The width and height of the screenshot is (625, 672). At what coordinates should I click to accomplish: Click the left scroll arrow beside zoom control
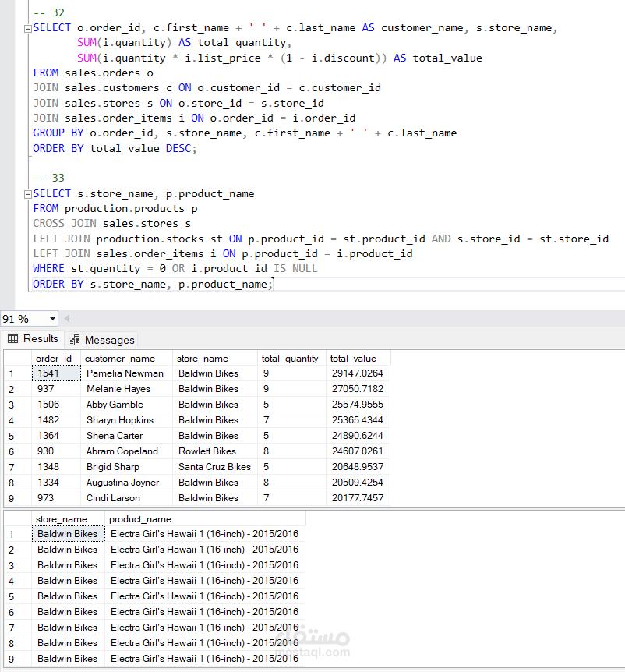[x=67, y=317]
